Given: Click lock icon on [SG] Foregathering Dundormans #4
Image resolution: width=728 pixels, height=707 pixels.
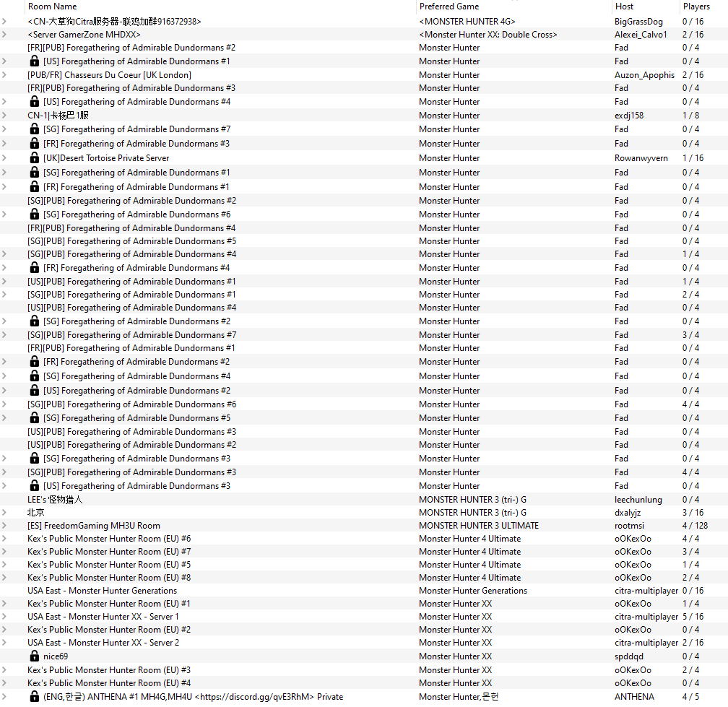Looking at the screenshot, I should click(35, 376).
